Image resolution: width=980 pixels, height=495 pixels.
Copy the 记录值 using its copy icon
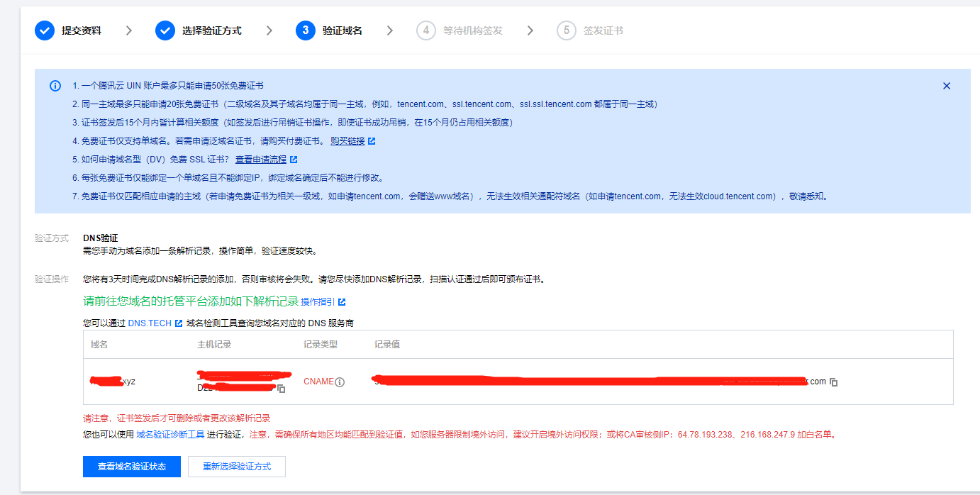pyautogui.click(x=834, y=382)
